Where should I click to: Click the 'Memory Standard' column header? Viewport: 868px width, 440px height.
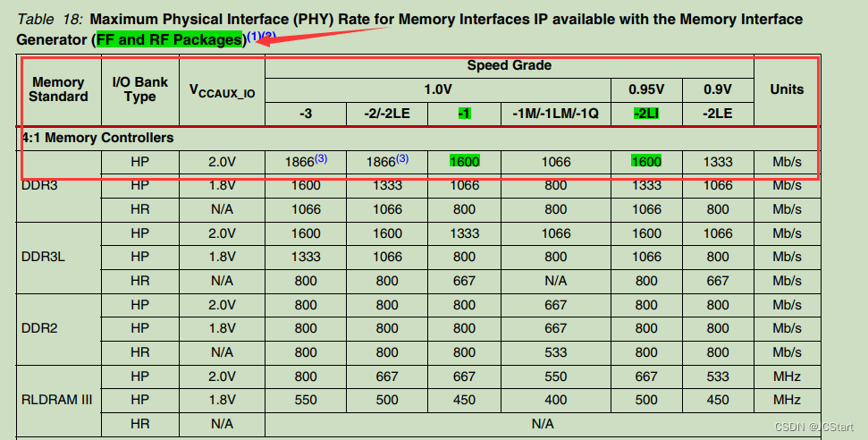tap(59, 89)
